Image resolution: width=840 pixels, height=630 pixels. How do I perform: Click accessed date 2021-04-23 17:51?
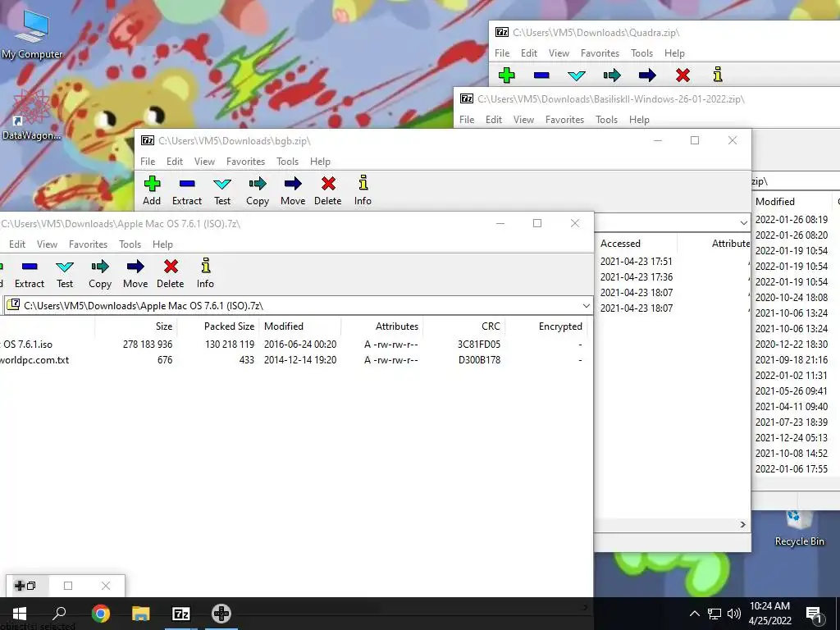point(636,262)
